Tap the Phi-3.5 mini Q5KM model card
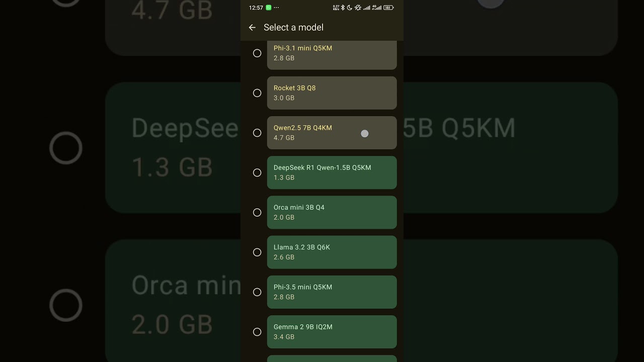 [332, 292]
